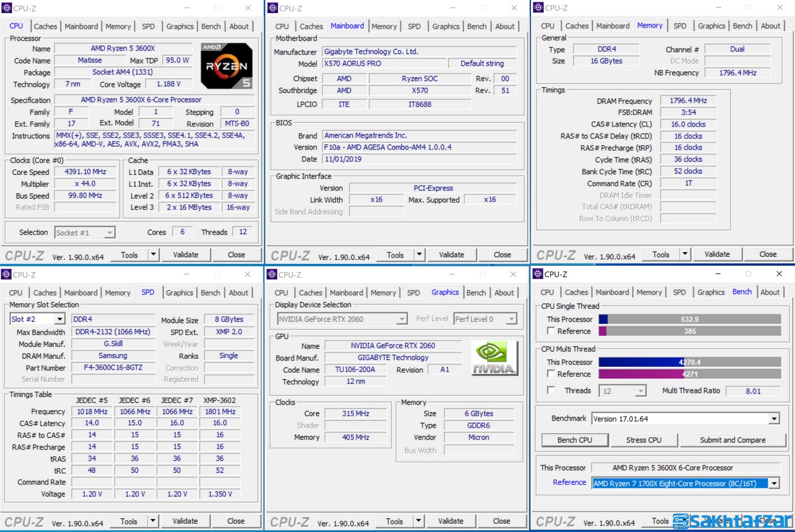Click the Stress CPU button

643,440
